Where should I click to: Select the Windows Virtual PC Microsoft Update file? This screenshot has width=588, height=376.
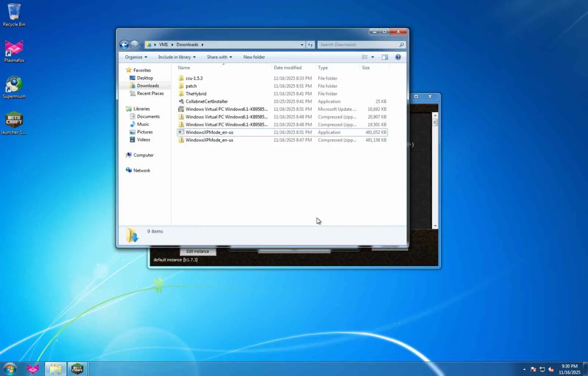pos(282,109)
